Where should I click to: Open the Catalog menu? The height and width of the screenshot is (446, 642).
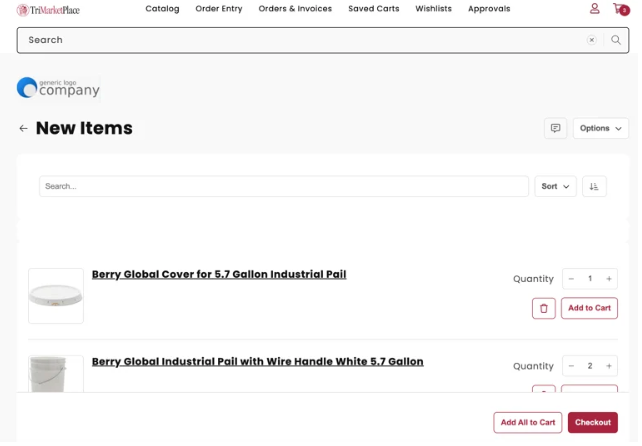pyautogui.click(x=162, y=9)
